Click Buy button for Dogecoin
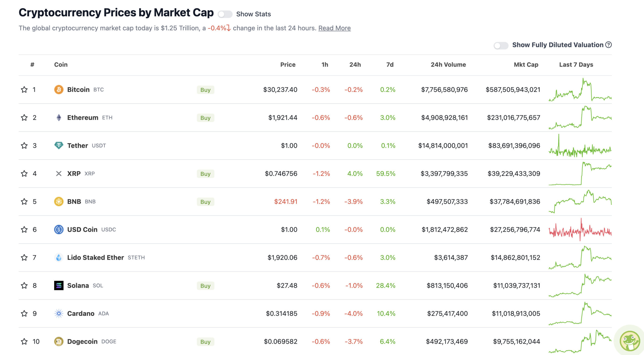The image size is (644, 355). 206,342
